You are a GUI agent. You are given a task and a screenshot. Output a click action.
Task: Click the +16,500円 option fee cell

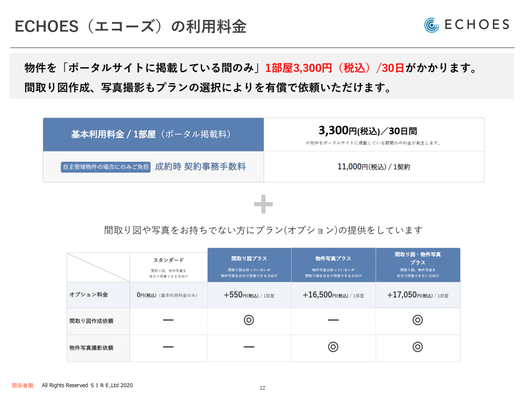click(333, 295)
